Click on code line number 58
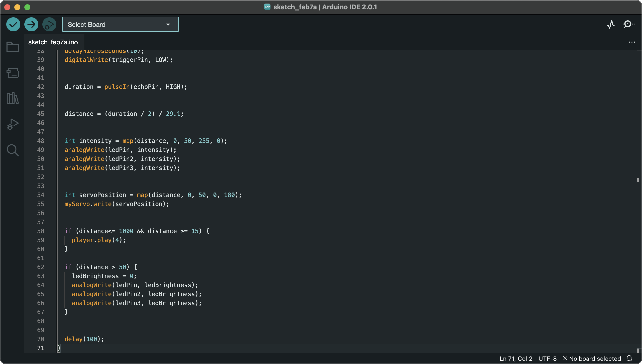The height and width of the screenshot is (364, 642). [x=40, y=231]
